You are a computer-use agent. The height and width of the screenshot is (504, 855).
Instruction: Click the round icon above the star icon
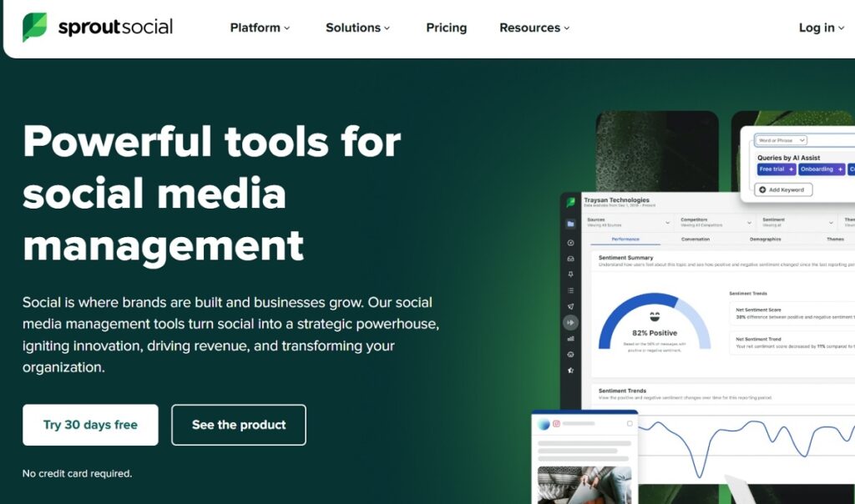click(570, 354)
